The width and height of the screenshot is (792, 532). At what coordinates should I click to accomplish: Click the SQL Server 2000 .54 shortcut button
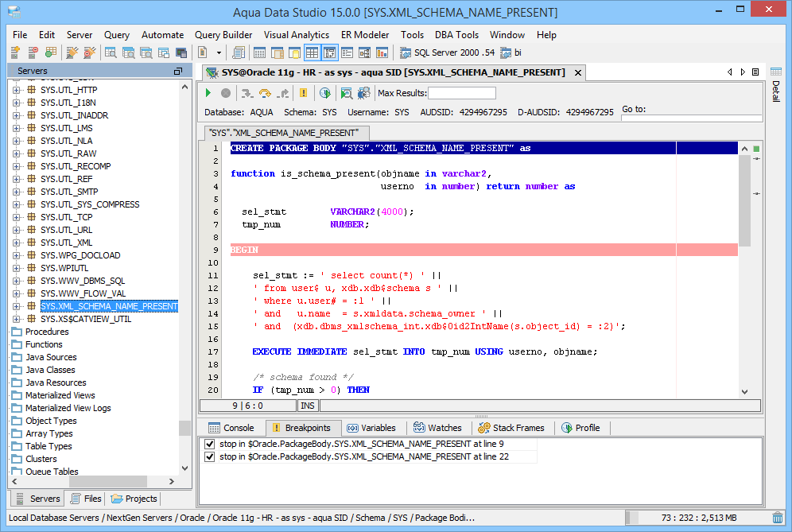[x=448, y=52]
